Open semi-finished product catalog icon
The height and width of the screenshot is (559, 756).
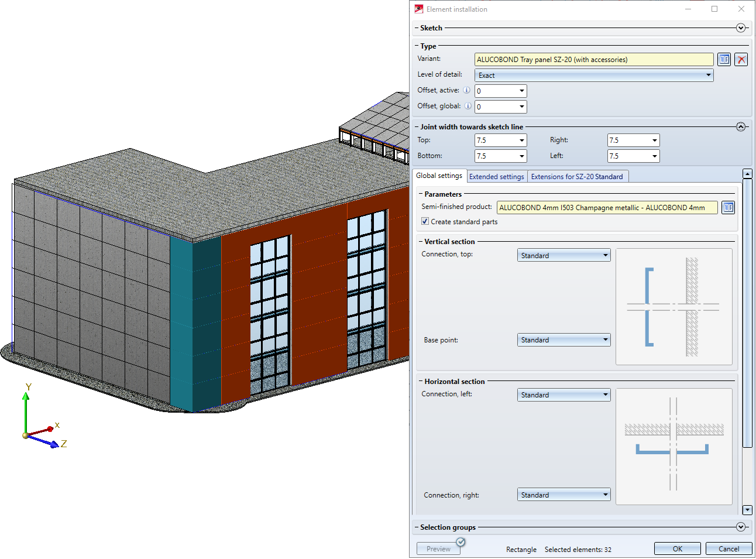coord(728,208)
